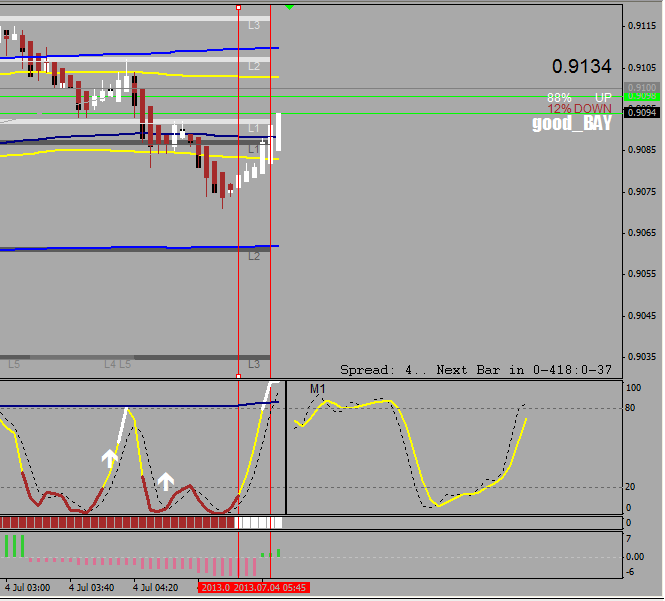Click the L3 label near 0.9115
Screen dimensions: 665x601
click(254, 25)
